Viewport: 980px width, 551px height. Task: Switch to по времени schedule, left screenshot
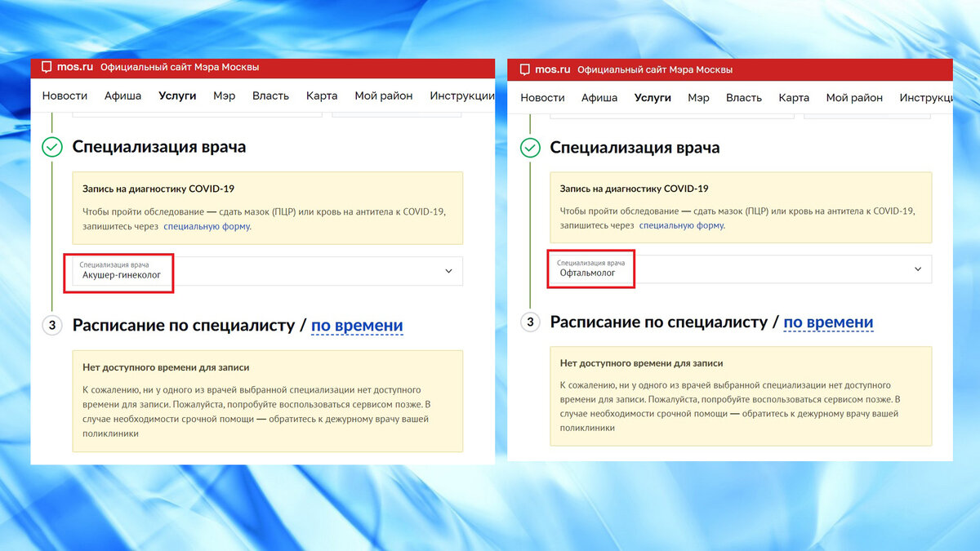357,325
